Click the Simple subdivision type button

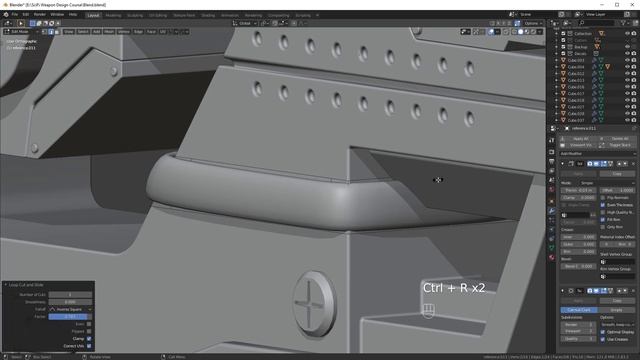pyautogui.click(x=616, y=310)
